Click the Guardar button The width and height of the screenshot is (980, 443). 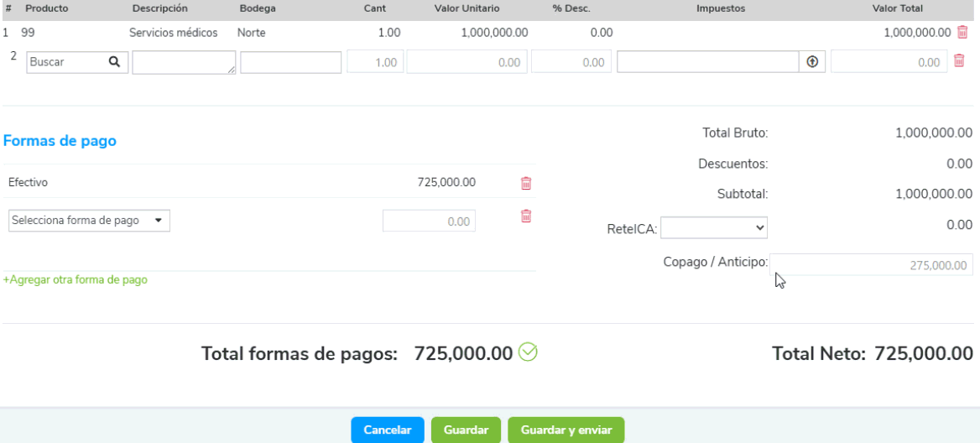coord(466,430)
